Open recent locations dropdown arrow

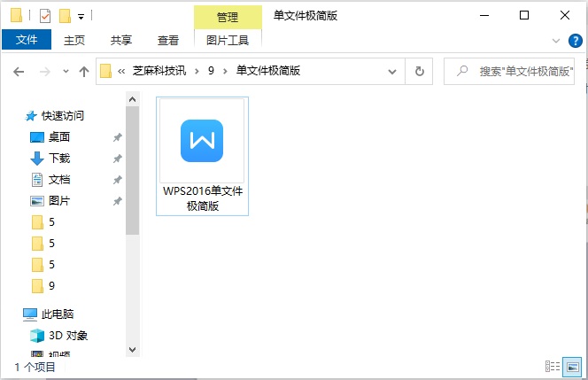click(66, 71)
